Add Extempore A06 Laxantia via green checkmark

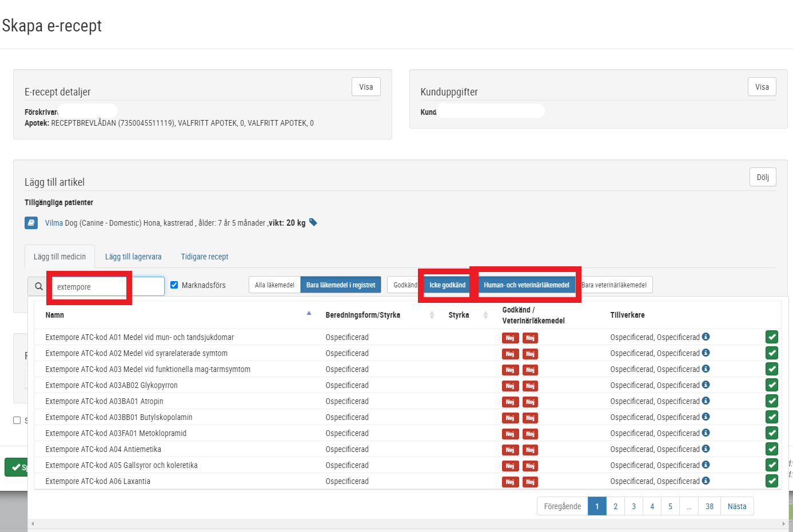(772, 481)
